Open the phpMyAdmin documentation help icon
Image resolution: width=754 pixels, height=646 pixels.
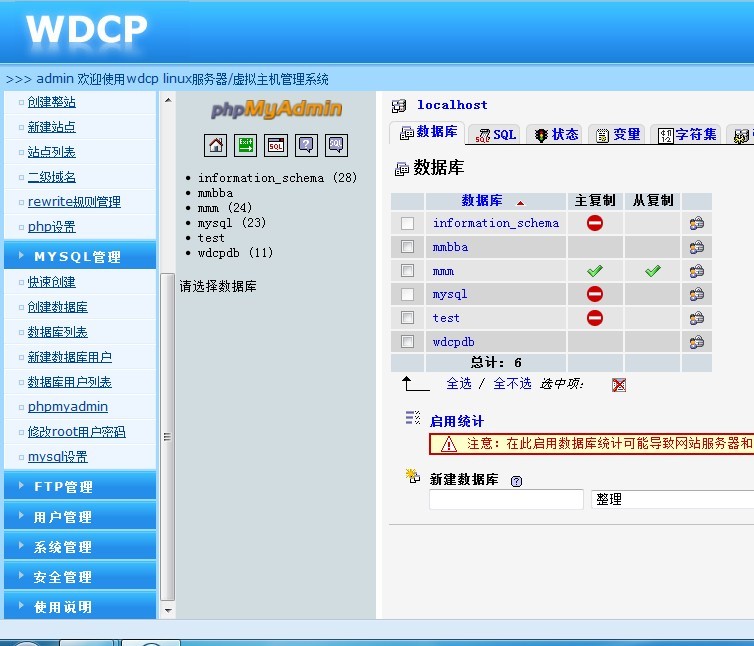(x=306, y=145)
